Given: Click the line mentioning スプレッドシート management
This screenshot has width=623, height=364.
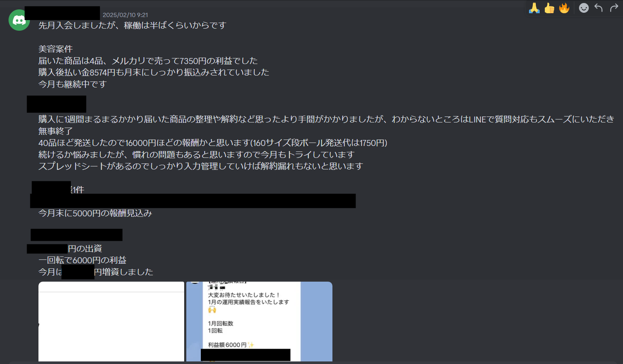Looking at the screenshot, I should pos(201,166).
